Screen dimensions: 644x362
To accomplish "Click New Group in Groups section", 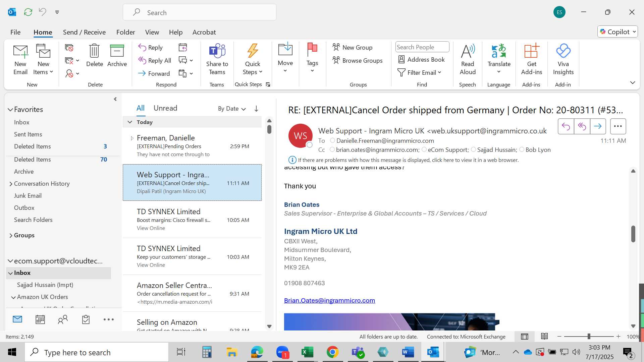I will (x=352, y=47).
